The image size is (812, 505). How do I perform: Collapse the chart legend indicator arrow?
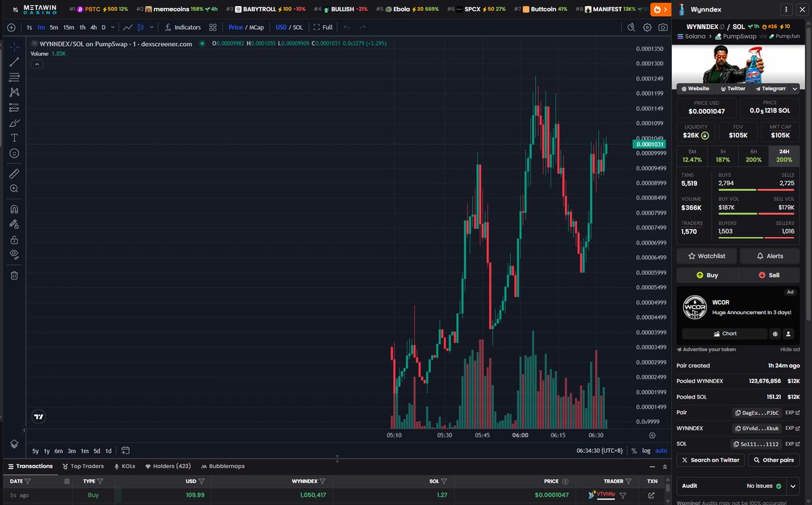click(x=37, y=64)
